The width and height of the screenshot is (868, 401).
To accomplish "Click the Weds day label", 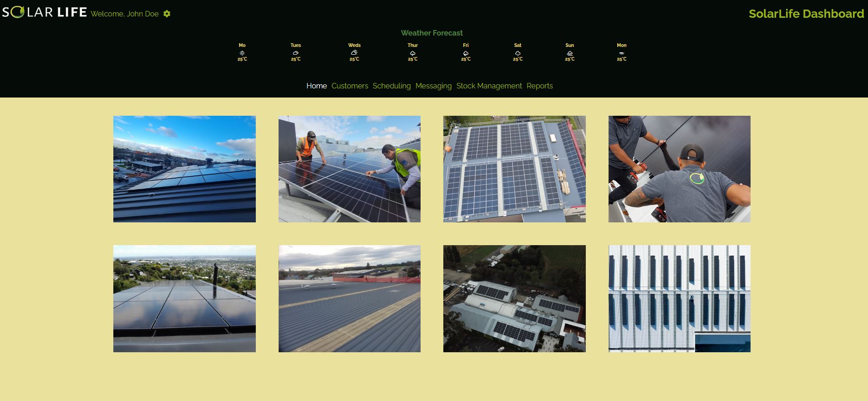I will 354,45.
